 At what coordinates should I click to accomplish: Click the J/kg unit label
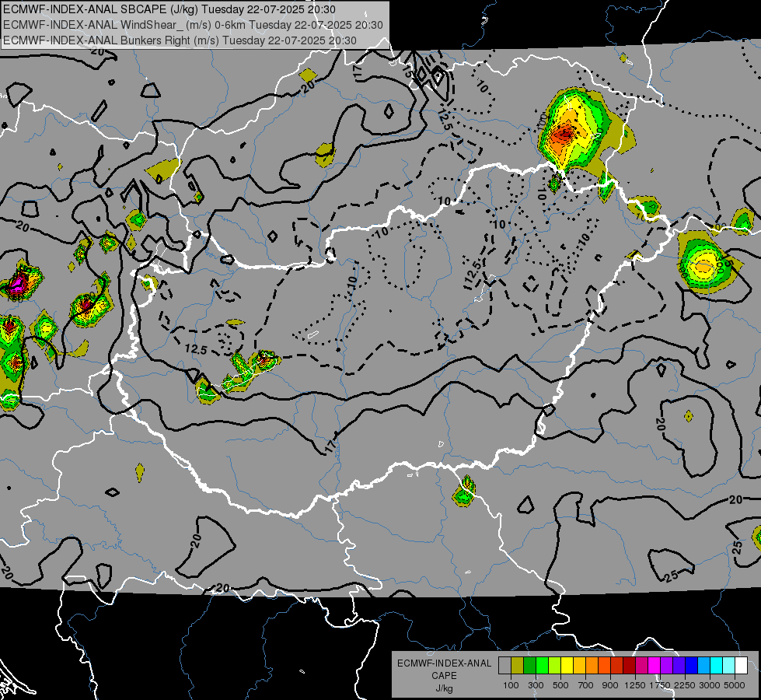[444, 688]
